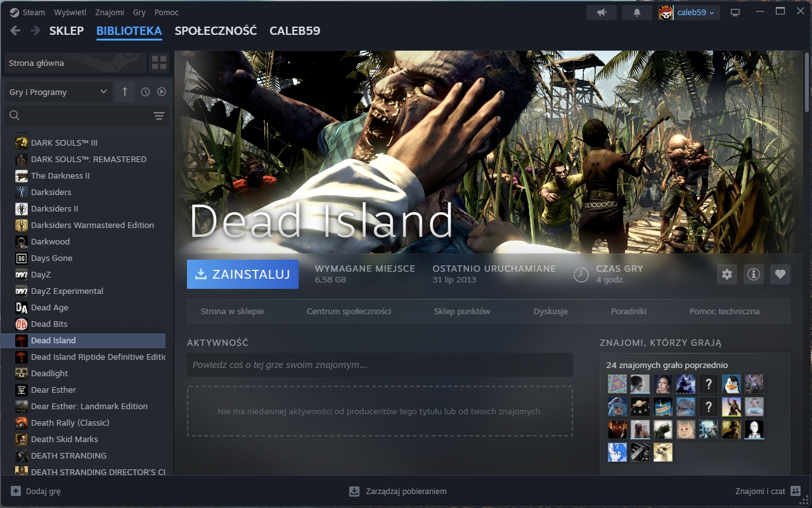Add Dead Island to favorites heart

coord(780,274)
